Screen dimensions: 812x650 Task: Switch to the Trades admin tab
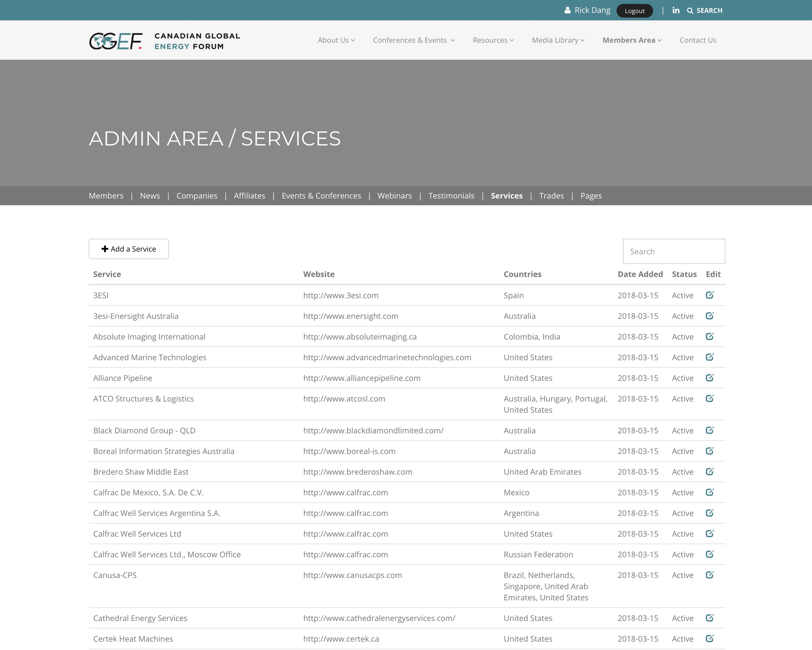coord(551,196)
